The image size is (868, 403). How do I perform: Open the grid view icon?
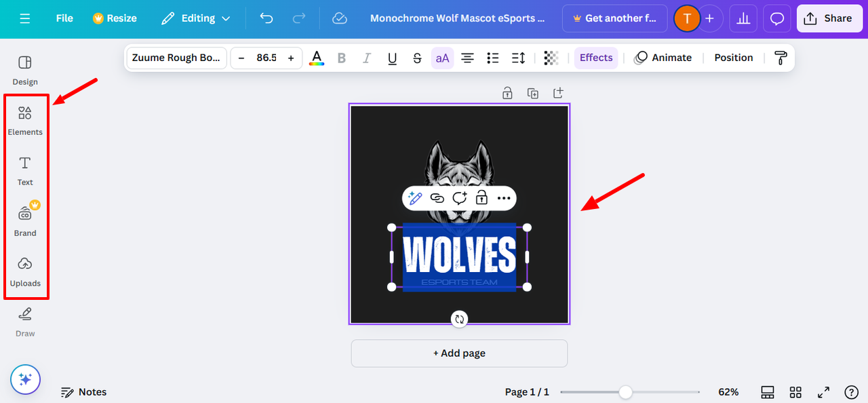795,392
